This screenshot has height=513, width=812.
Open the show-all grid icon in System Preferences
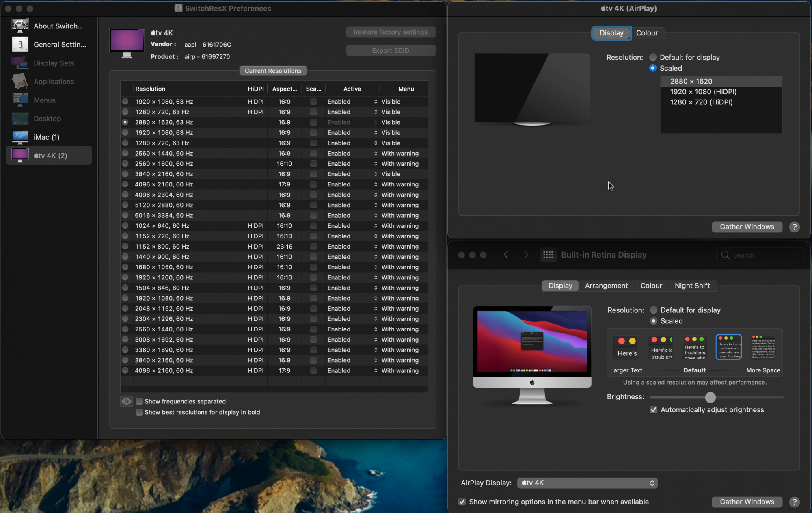548,255
